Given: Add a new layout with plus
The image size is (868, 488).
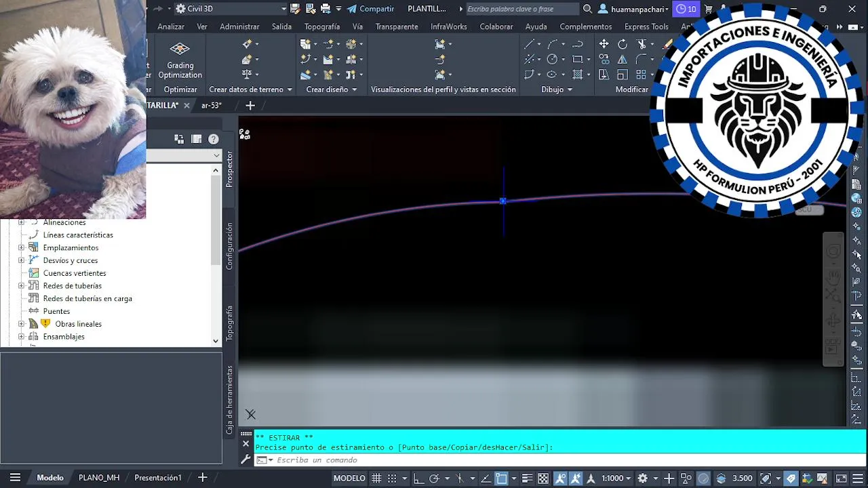Looking at the screenshot, I should point(202,478).
